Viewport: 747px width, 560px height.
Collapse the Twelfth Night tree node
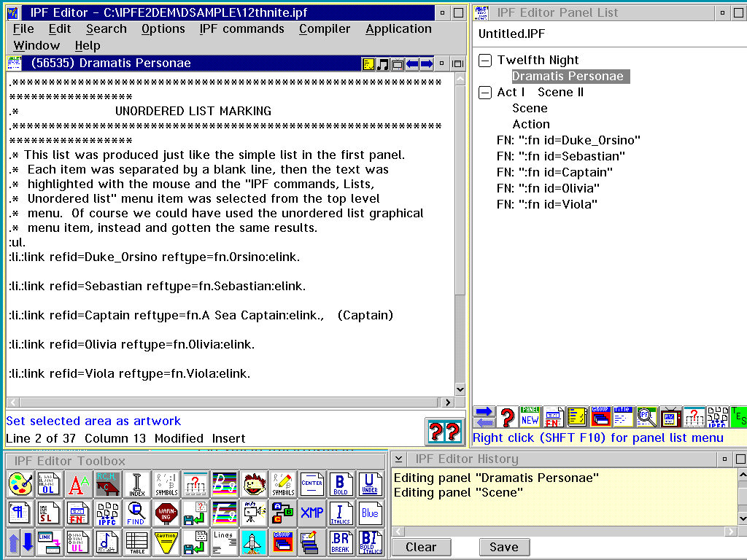[x=485, y=61]
